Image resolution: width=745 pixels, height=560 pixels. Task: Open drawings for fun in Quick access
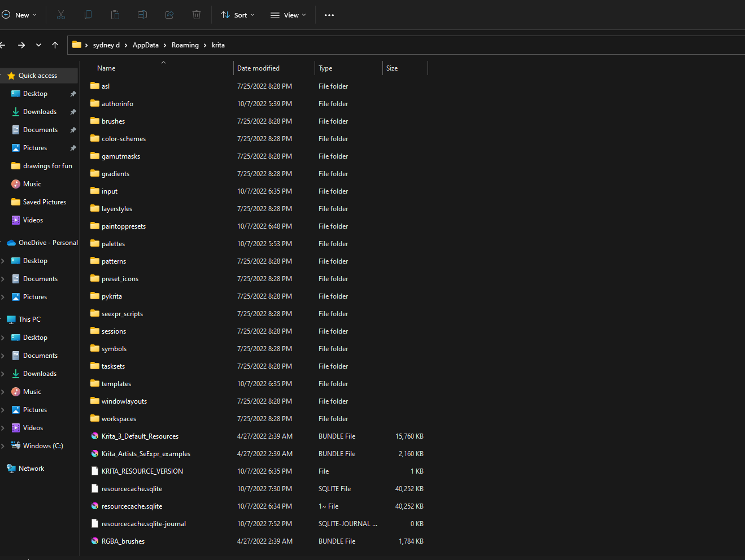(47, 166)
